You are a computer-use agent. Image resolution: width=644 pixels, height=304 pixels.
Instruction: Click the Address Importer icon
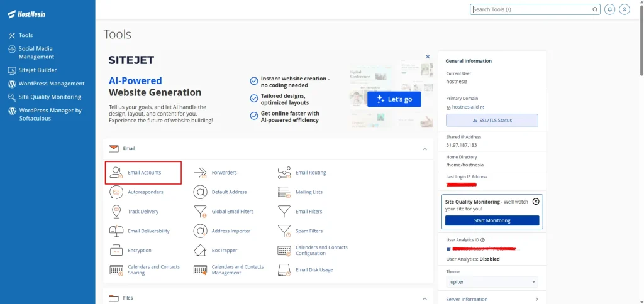click(200, 231)
